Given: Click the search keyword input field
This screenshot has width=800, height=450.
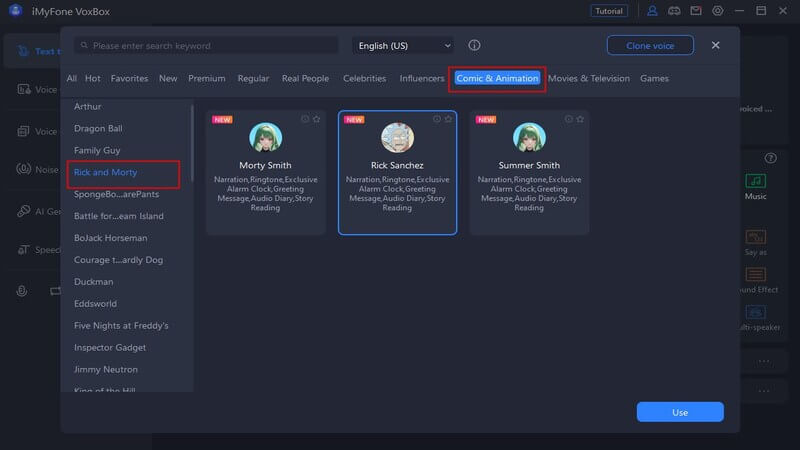Looking at the screenshot, I should pyautogui.click(x=206, y=45).
